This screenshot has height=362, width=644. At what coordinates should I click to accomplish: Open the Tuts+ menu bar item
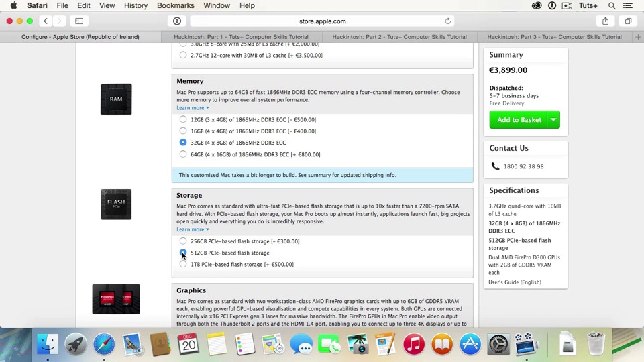[x=588, y=5]
